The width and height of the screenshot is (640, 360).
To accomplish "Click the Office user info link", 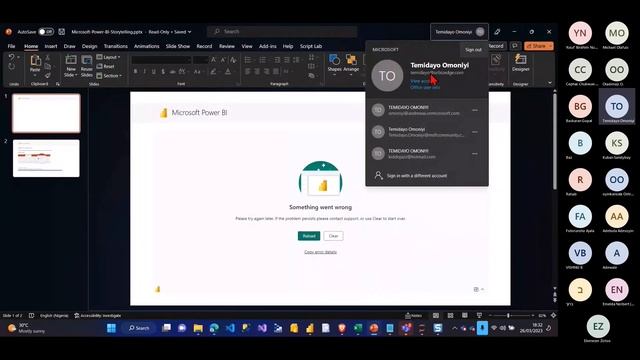I will (x=425, y=87).
